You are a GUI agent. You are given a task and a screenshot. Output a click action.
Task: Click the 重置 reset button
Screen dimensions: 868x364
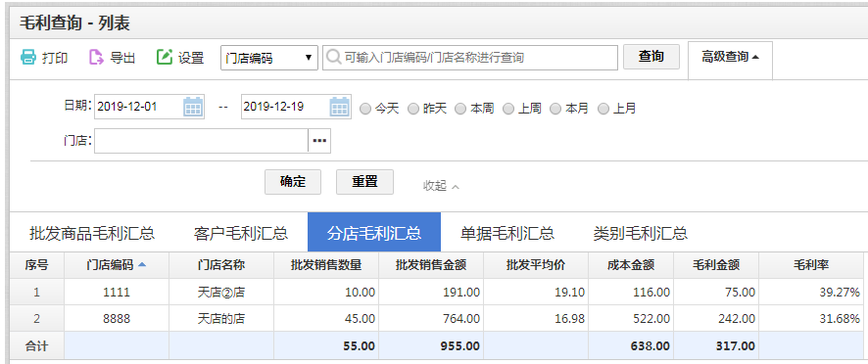pos(364,182)
